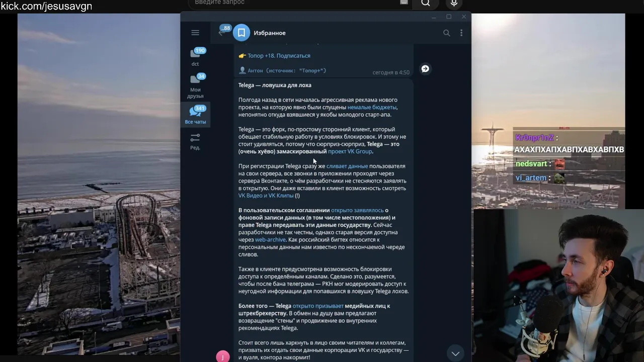Open the проект VK Group link
644x362 pixels.
[x=350, y=151]
